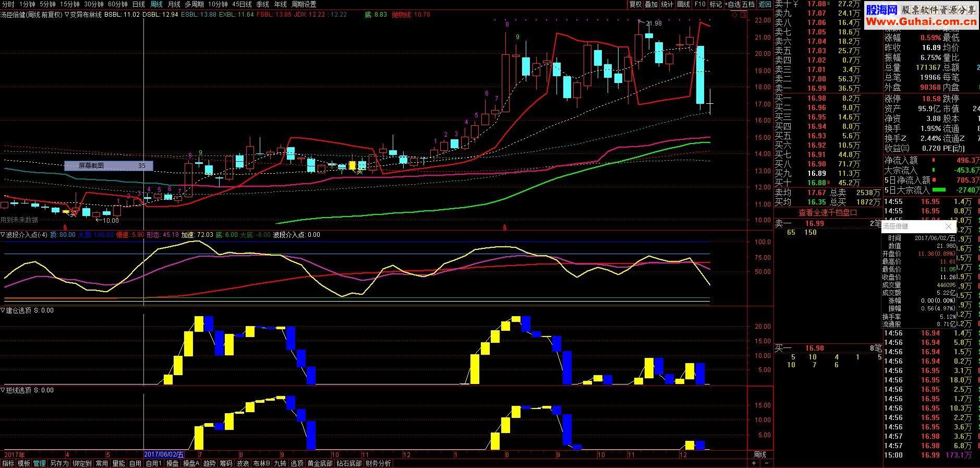Select the 趋势 template
This screenshot has width=980, height=468.
[209, 463]
